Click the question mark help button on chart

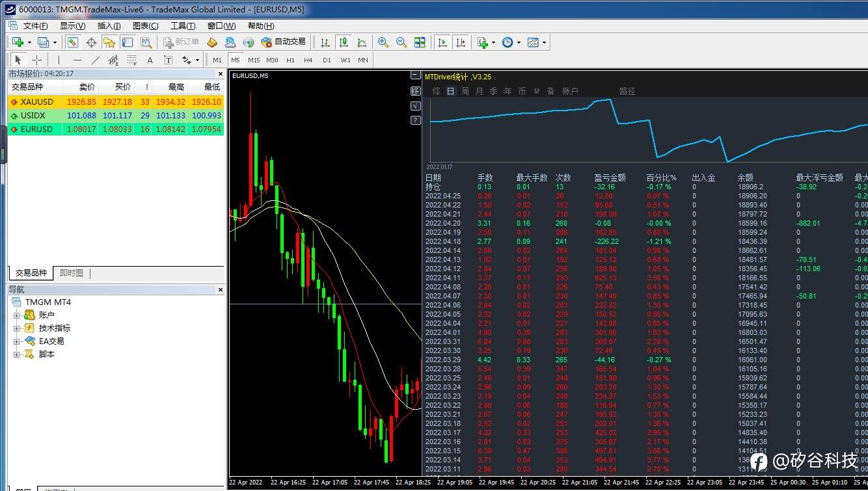point(415,120)
